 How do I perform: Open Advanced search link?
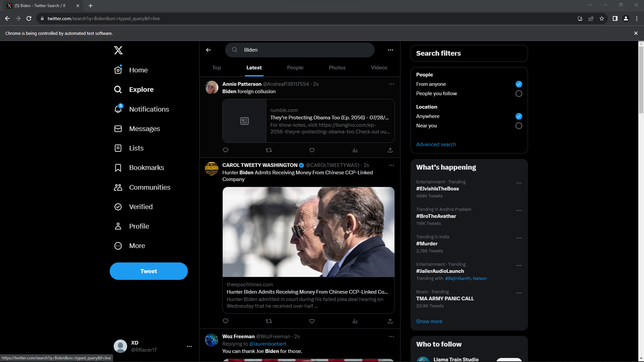436,144
